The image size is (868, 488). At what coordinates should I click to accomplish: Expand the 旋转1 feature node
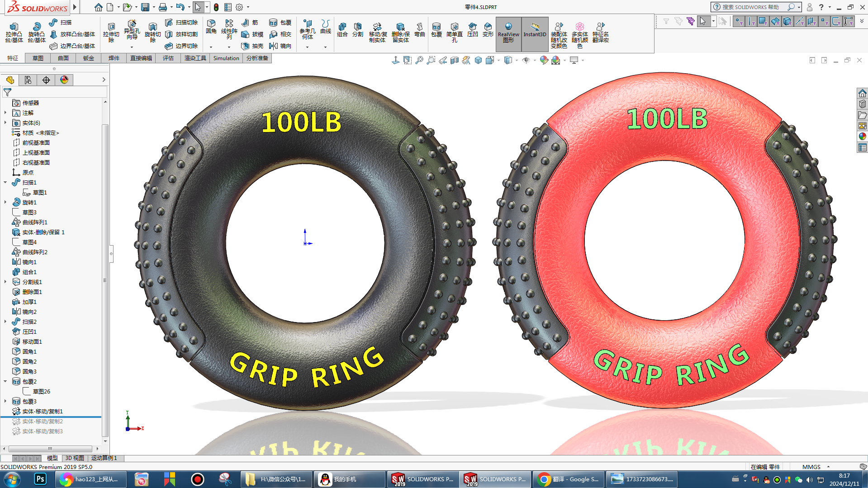pos(5,202)
